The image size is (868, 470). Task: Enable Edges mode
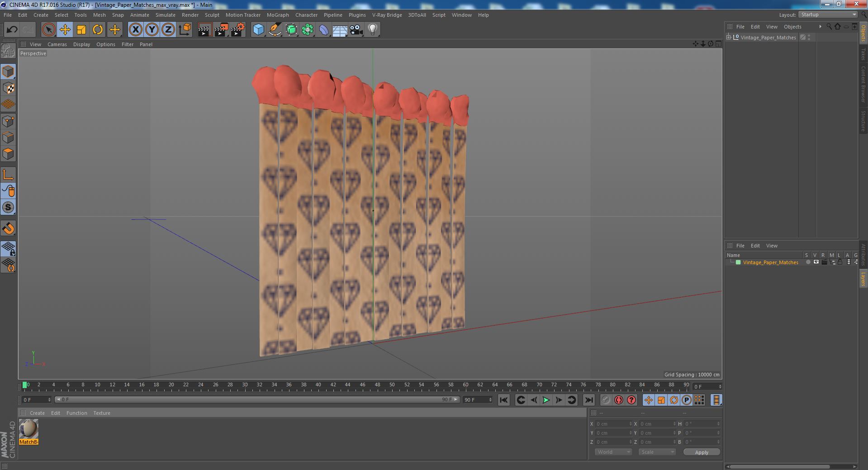pos(8,138)
